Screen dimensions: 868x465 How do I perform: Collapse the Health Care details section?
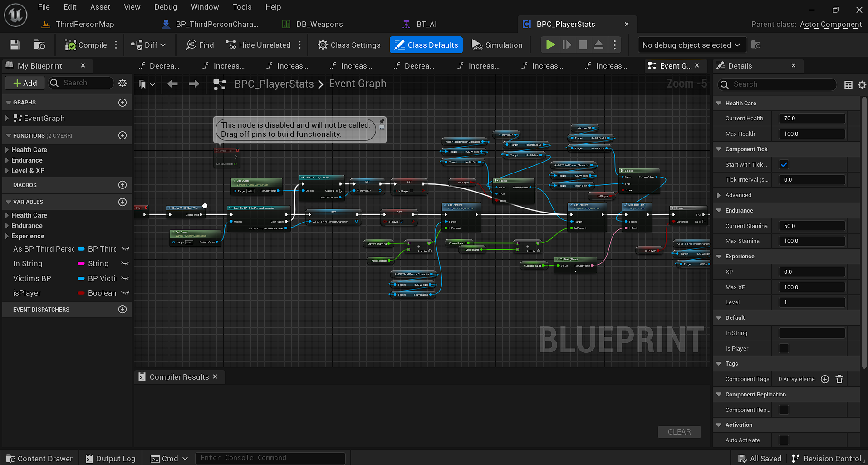(719, 103)
